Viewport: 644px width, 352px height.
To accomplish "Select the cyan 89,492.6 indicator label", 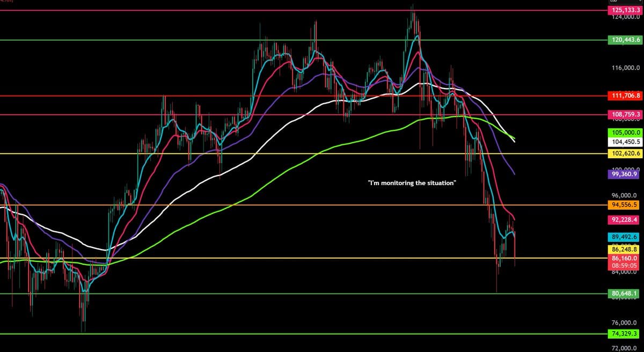I will [624, 237].
